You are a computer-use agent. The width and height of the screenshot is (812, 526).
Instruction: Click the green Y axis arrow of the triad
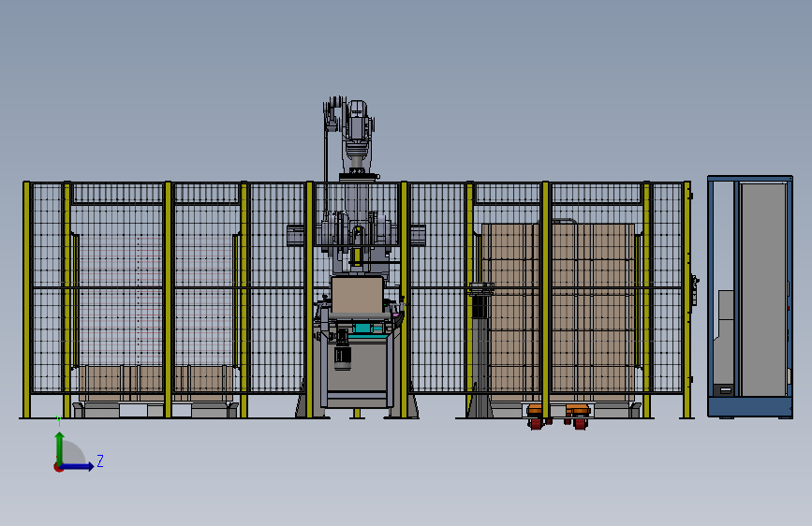pos(60,448)
